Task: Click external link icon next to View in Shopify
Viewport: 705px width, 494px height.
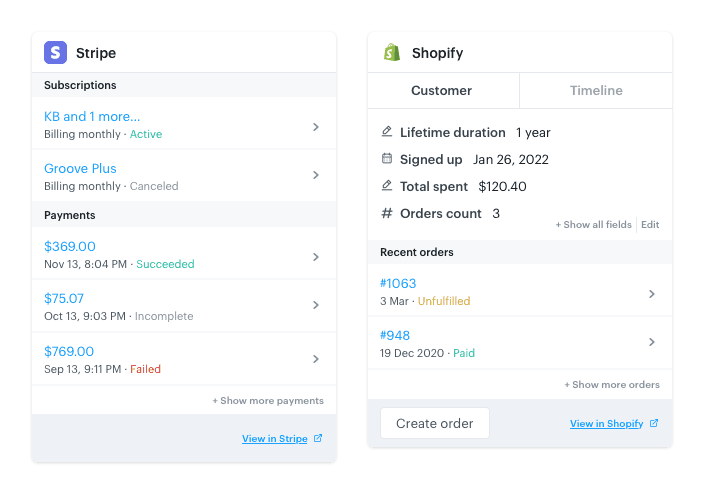Action: [x=654, y=423]
